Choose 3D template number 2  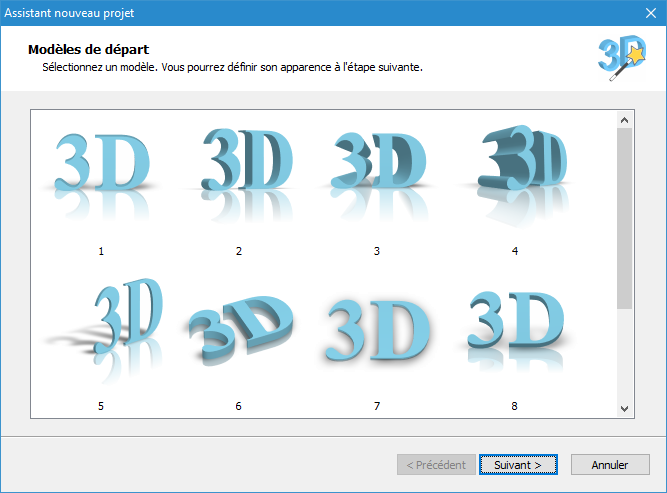coord(239,165)
